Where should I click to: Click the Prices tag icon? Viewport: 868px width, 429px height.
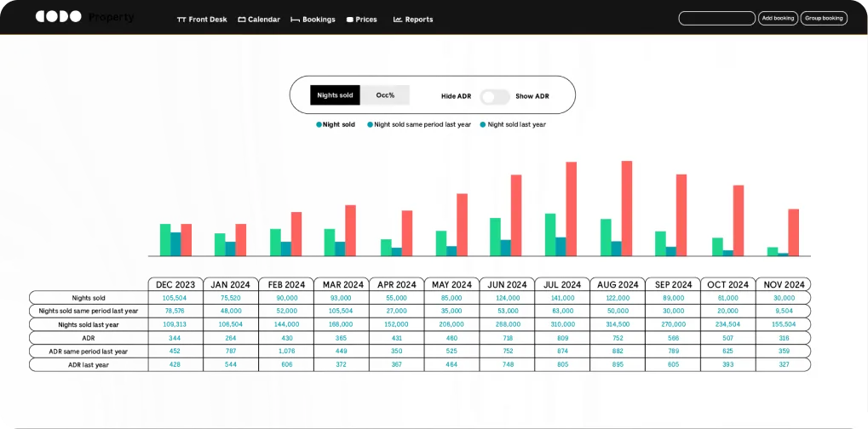[350, 20]
